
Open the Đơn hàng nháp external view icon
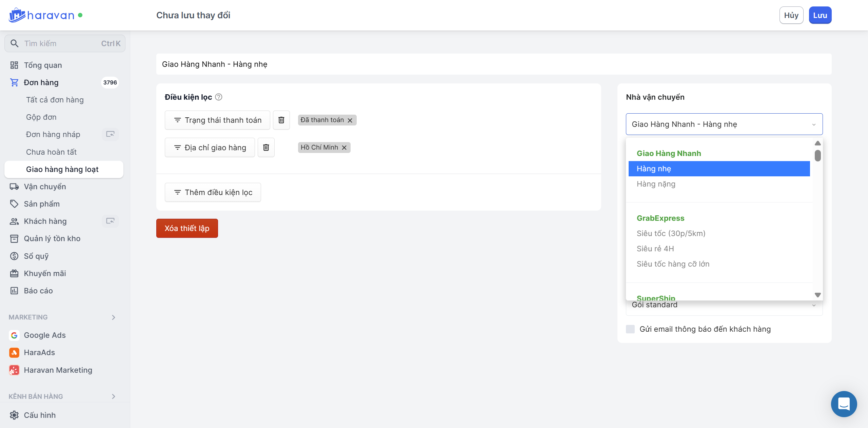pyautogui.click(x=110, y=134)
